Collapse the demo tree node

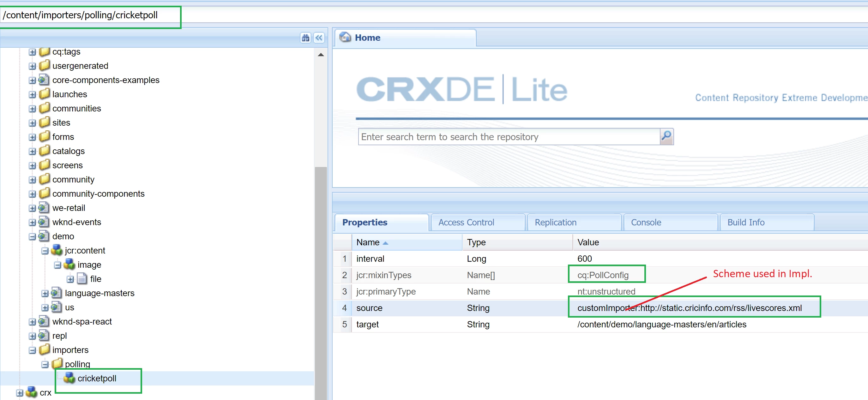point(32,237)
